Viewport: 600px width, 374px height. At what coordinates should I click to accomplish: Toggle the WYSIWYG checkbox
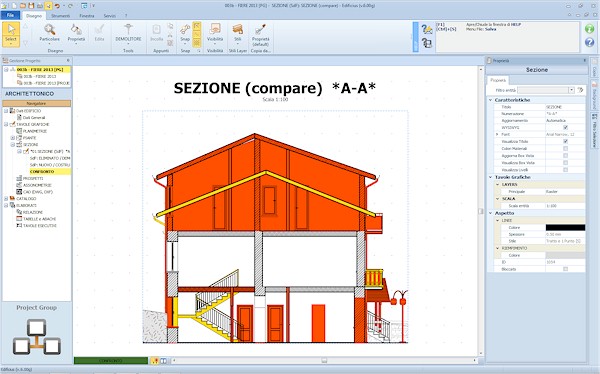coord(566,127)
